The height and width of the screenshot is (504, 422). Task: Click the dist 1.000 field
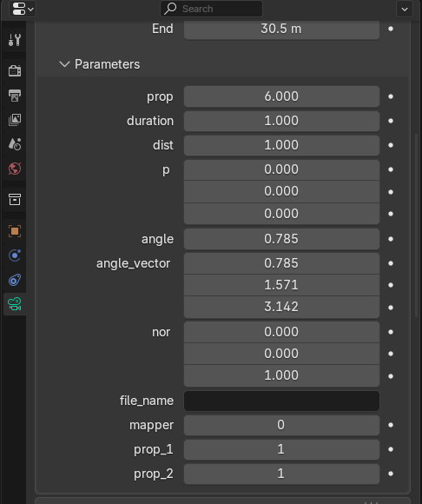click(281, 145)
